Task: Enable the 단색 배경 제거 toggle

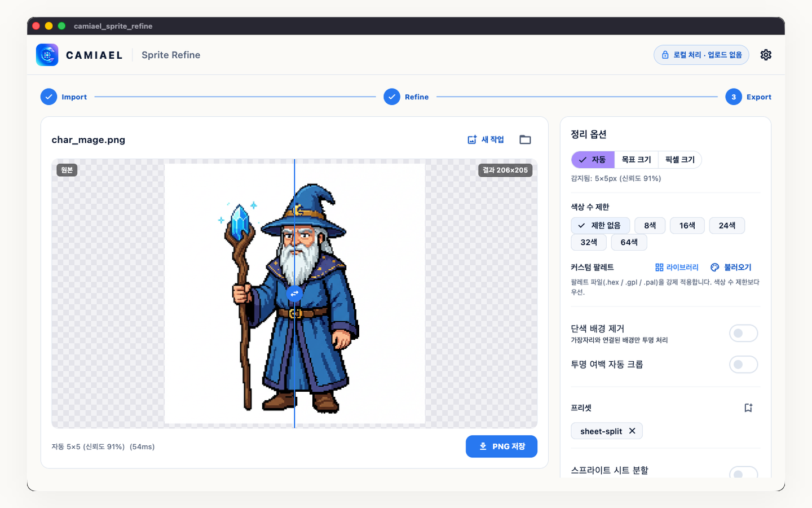Action: [x=743, y=333]
